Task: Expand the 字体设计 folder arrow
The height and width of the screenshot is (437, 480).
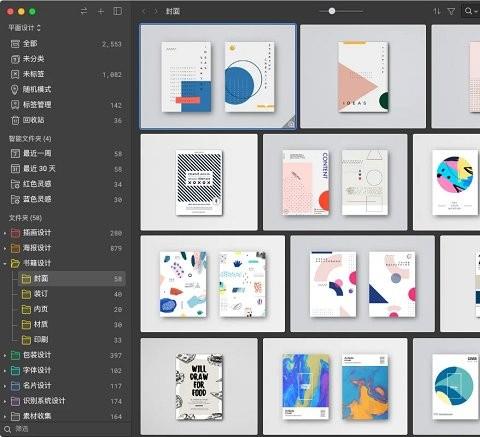Action: (x=5, y=371)
